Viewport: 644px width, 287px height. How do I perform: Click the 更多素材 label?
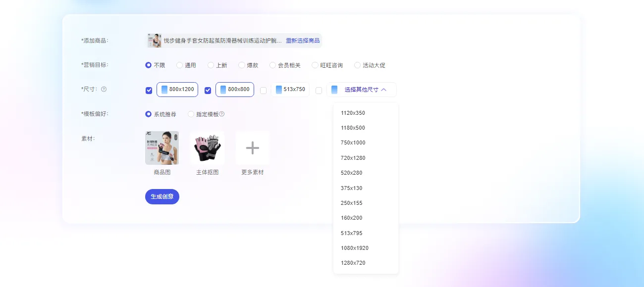pyautogui.click(x=253, y=172)
